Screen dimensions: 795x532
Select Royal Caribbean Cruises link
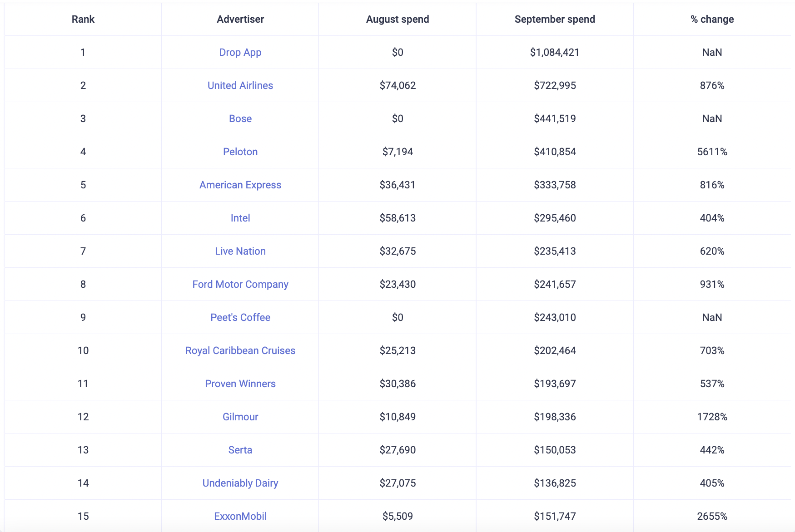click(x=240, y=350)
